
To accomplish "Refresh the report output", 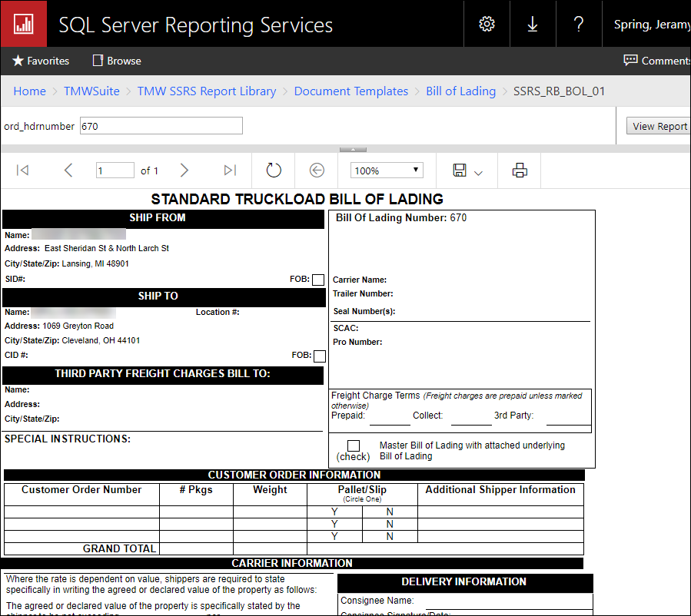I will (x=274, y=170).
